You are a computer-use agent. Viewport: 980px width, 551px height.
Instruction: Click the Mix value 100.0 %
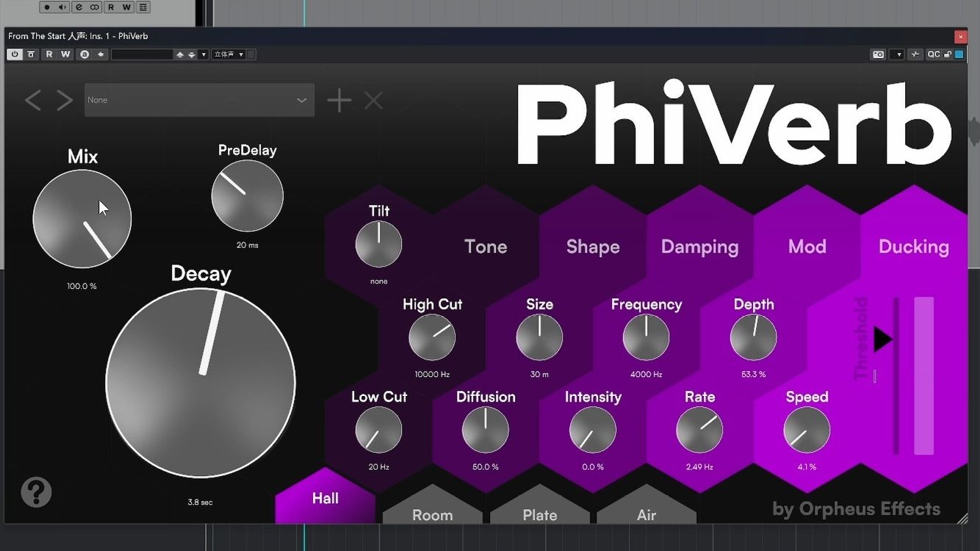82,286
